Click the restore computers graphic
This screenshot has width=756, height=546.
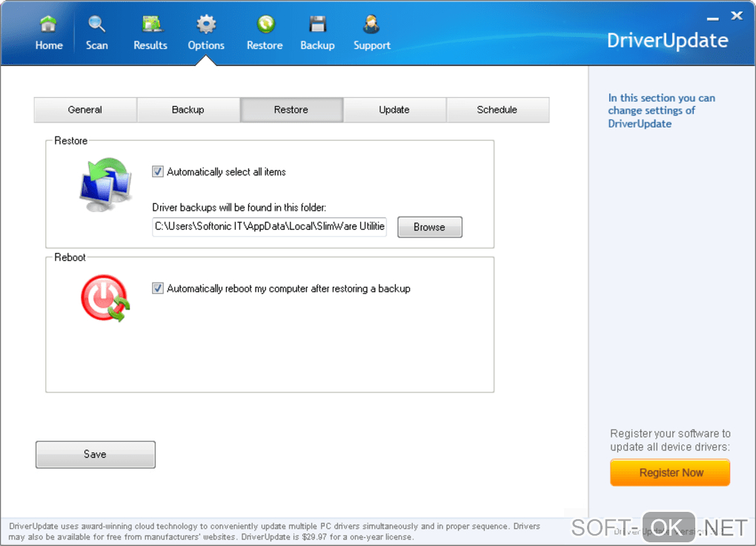pyautogui.click(x=105, y=185)
